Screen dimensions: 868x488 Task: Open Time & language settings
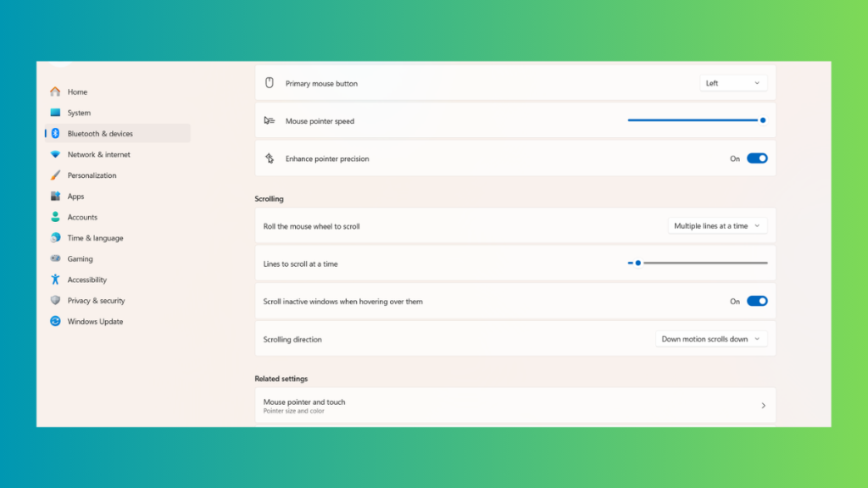pos(117,238)
